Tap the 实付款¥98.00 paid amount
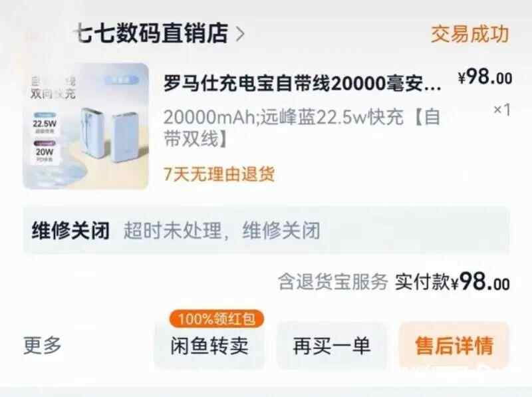This screenshot has height=397, width=532. 452,282
